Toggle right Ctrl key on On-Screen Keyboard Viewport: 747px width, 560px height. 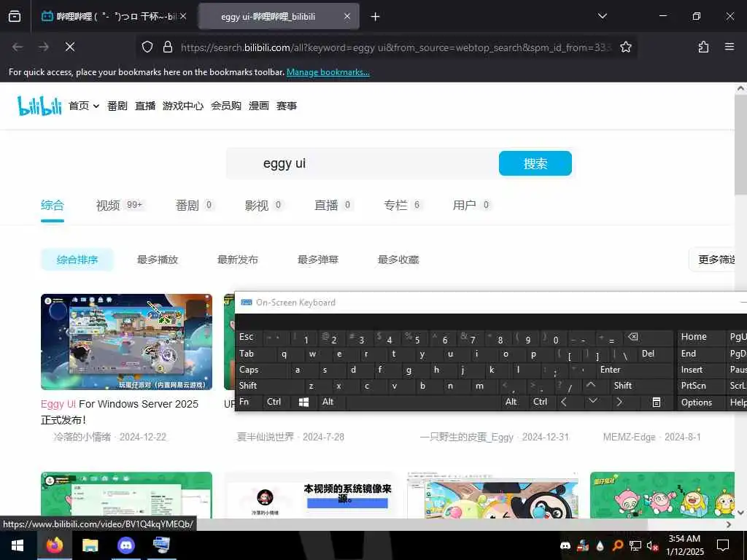541,402
